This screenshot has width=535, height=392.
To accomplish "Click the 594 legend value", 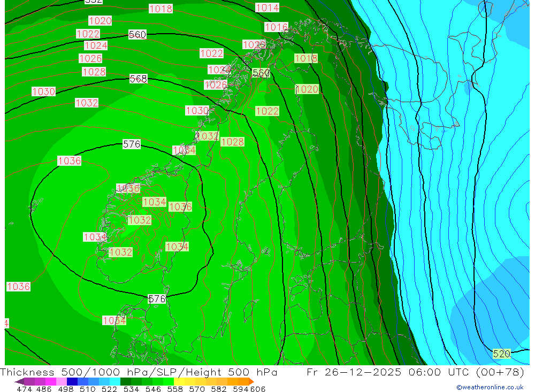I will [241, 389].
